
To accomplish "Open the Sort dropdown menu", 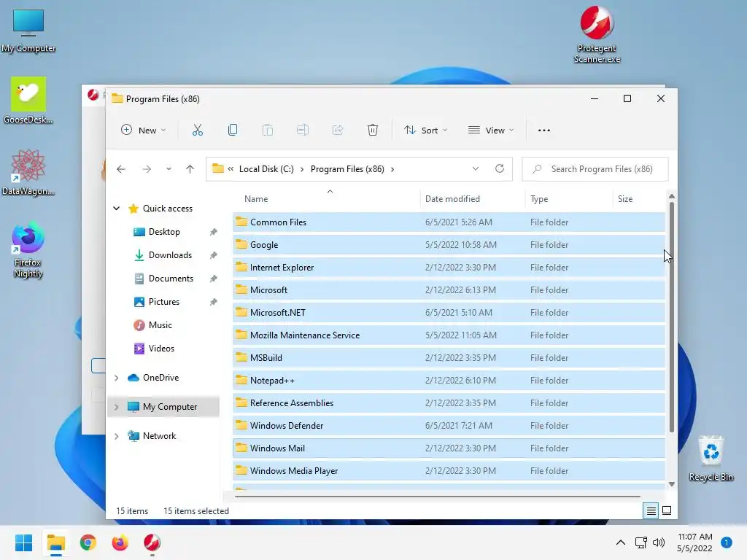I will coord(425,130).
